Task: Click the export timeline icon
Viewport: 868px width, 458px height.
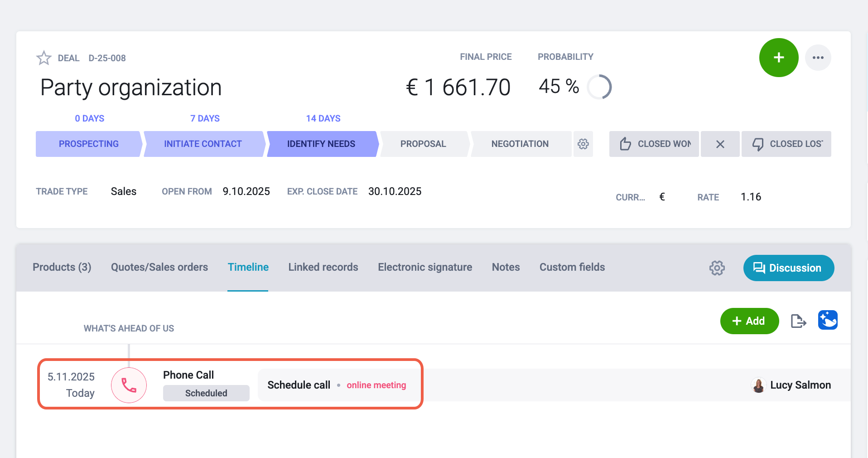Action: pos(798,321)
